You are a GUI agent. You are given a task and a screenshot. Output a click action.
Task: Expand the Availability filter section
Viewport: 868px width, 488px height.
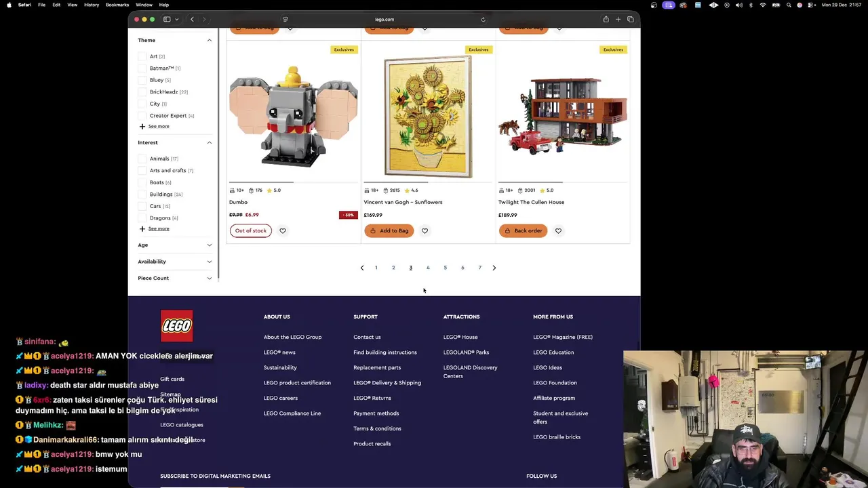[x=209, y=262]
